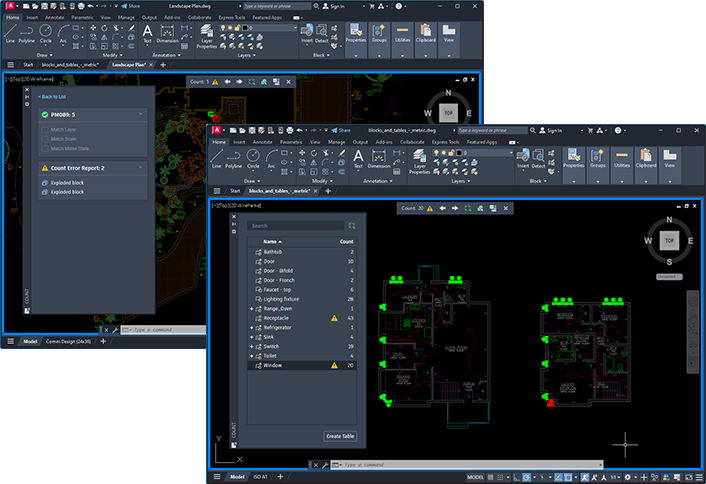Expand the Refrigerator row
Image resolution: width=706 pixels, height=484 pixels.
pos(252,328)
